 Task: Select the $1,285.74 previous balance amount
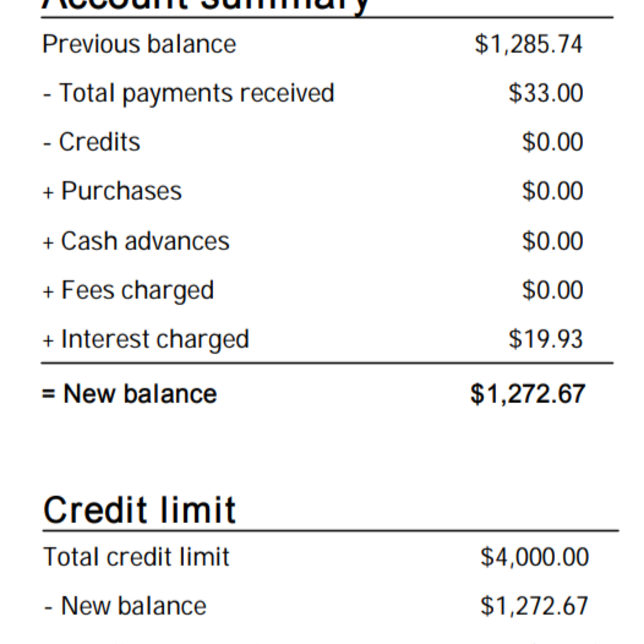pos(528,44)
